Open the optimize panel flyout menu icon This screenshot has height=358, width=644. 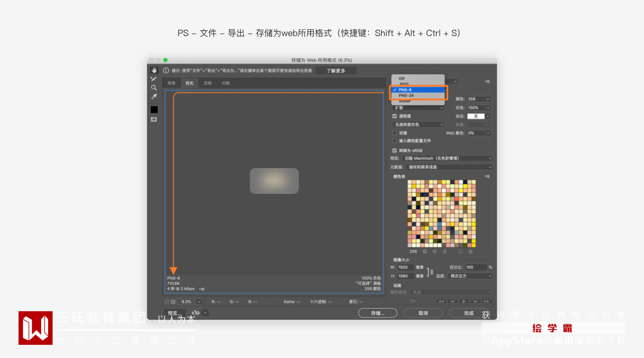(x=487, y=82)
